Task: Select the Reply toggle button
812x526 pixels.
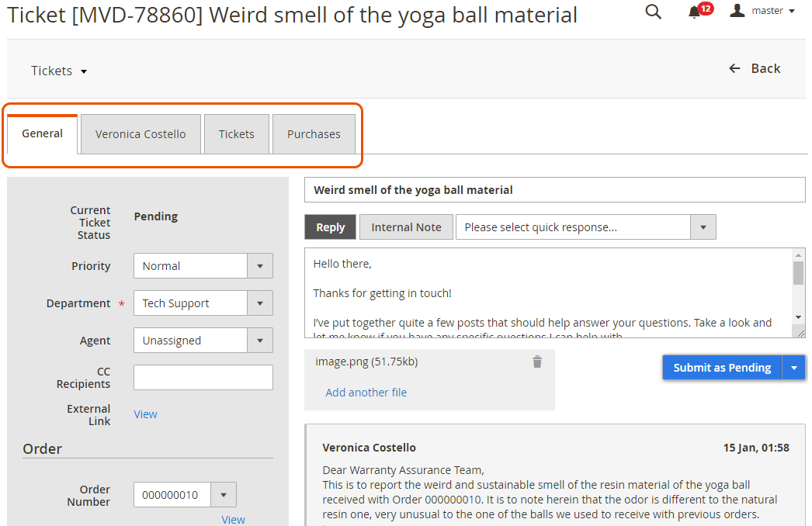Action: (331, 227)
